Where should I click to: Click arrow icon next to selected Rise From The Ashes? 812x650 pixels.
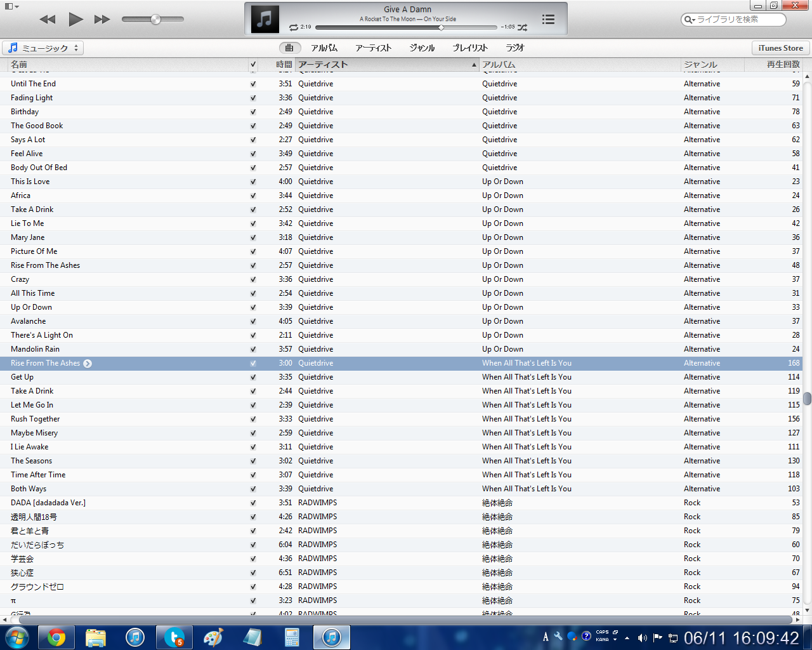coord(88,363)
